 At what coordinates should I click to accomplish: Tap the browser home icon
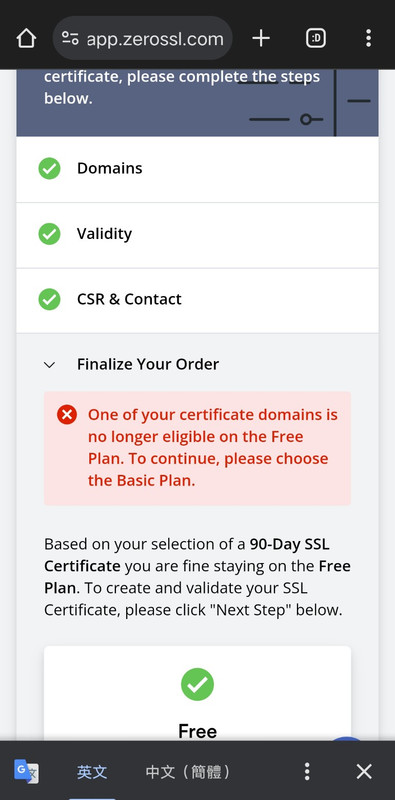[26, 38]
